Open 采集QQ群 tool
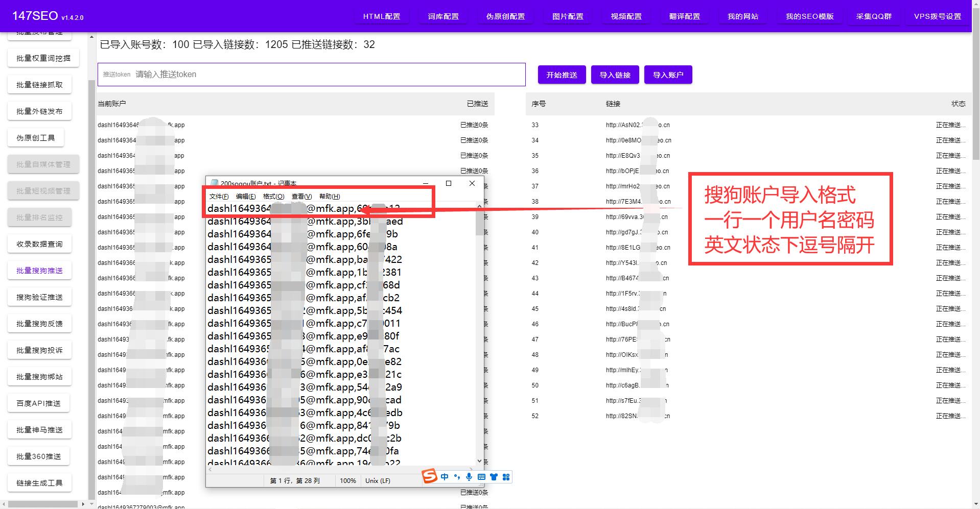Image resolution: width=980 pixels, height=509 pixels. point(874,16)
